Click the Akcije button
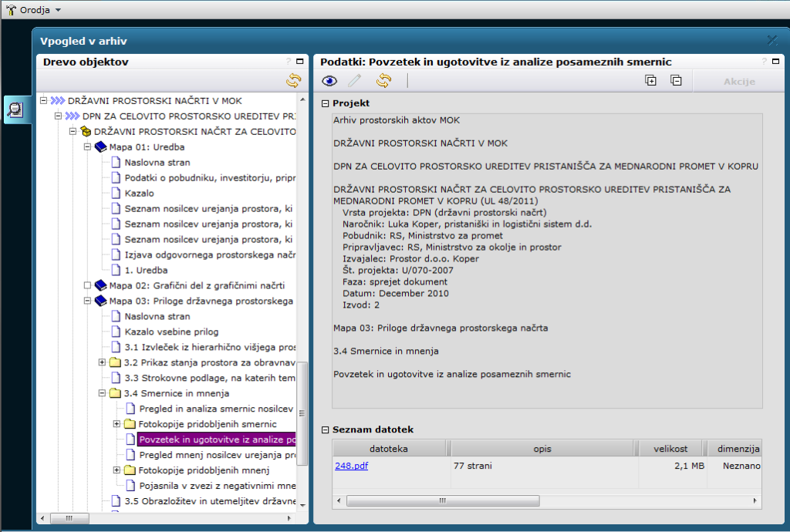This screenshot has width=790, height=532. click(x=739, y=81)
